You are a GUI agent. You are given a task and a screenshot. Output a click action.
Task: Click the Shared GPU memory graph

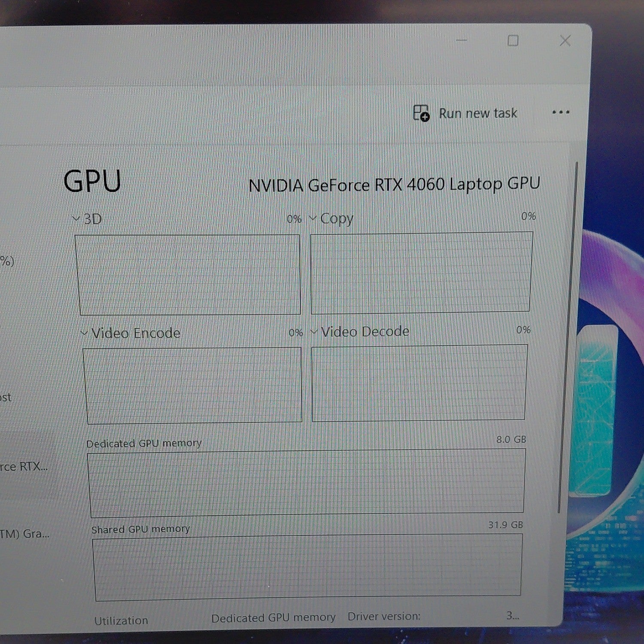point(308,567)
